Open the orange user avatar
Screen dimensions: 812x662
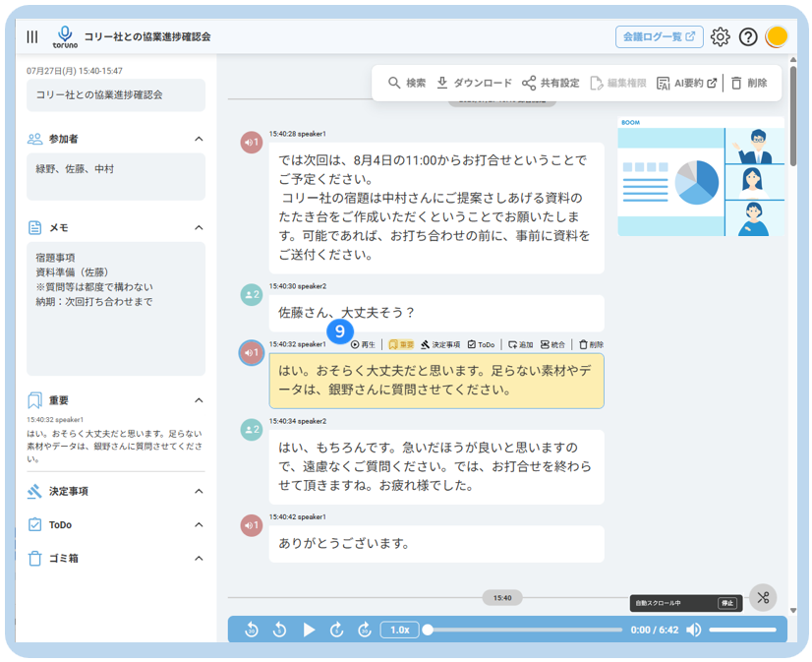coord(777,36)
